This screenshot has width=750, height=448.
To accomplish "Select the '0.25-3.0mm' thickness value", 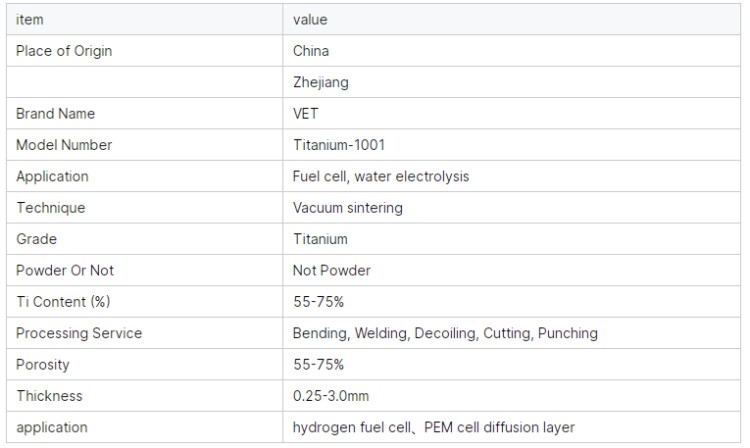I will tap(331, 396).
